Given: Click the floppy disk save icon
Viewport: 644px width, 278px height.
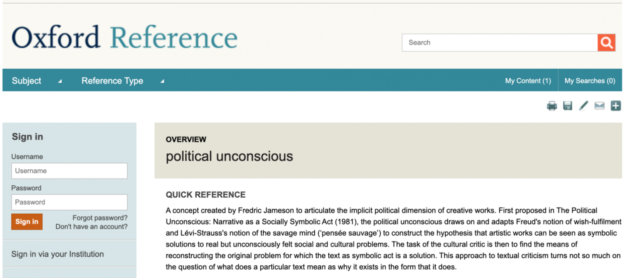Looking at the screenshot, I should click(x=568, y=106).
